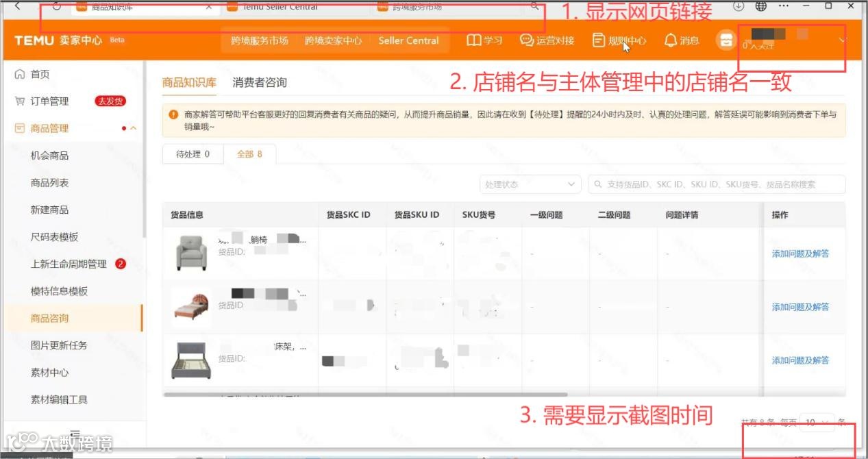Switch to the 跨境服务市场 browser tab
Screen dimensions: 868x459
(445, 7)
